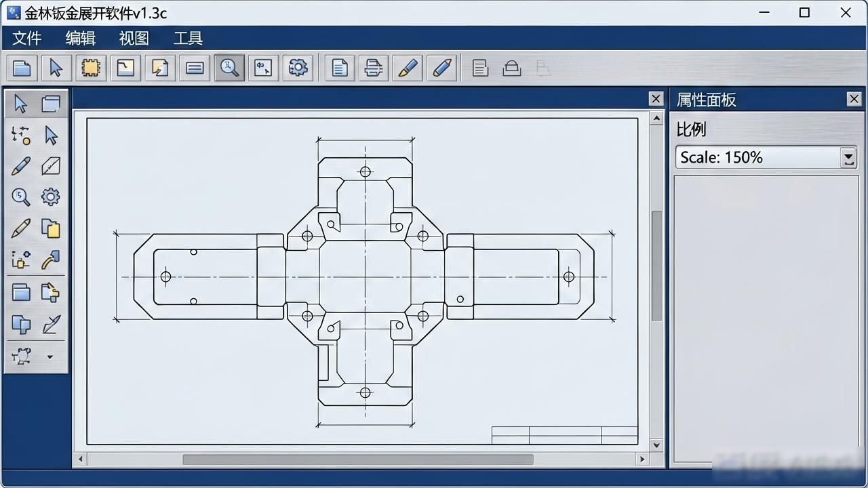Click the profile curve window toolbar icon

[x=125, y=68]
